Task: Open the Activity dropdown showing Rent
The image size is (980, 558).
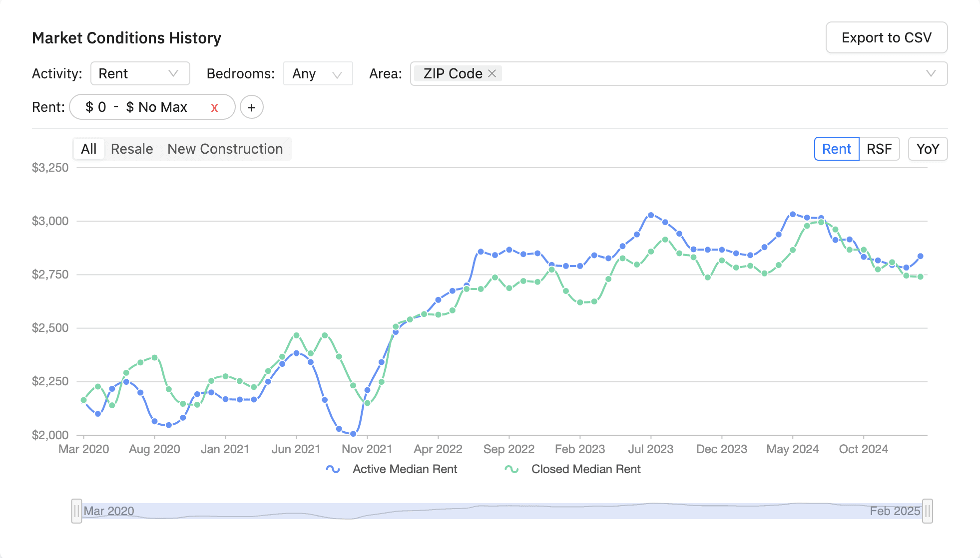Action: coord(140,73)
